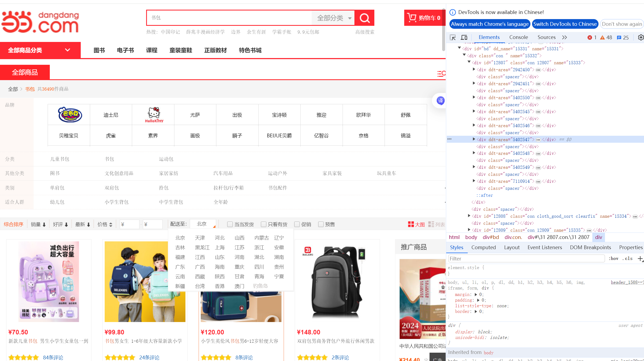Viewport: 644px width, 361px height.
Task: Expand the ddt-area 5402547 div node
Action: tap(474, 139)
